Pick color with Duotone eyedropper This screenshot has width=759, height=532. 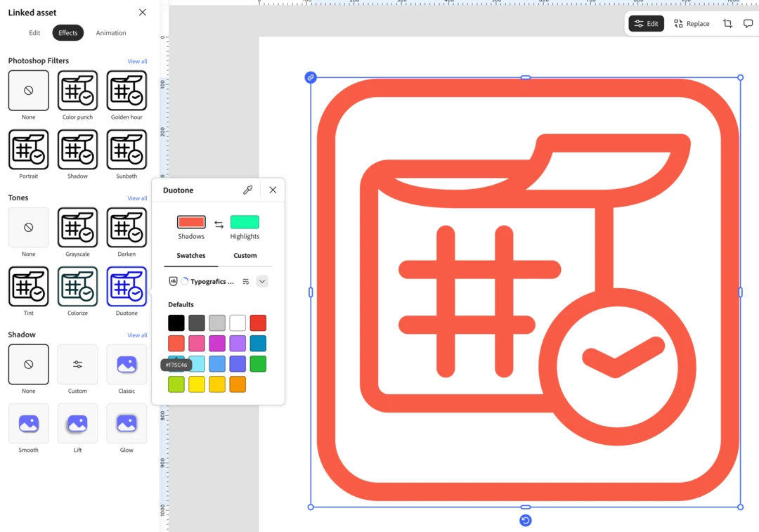[248, 190]
